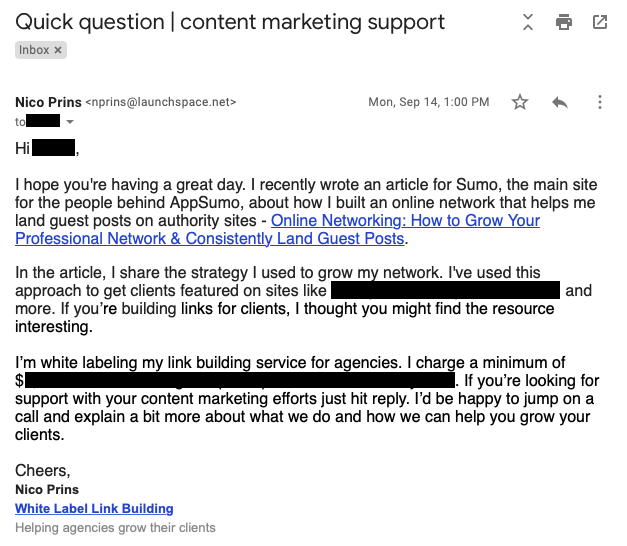The height and width of the screenshot is (546, 627).
Task: Click the redacted recipient name after "to"
Action: [43, 121]
